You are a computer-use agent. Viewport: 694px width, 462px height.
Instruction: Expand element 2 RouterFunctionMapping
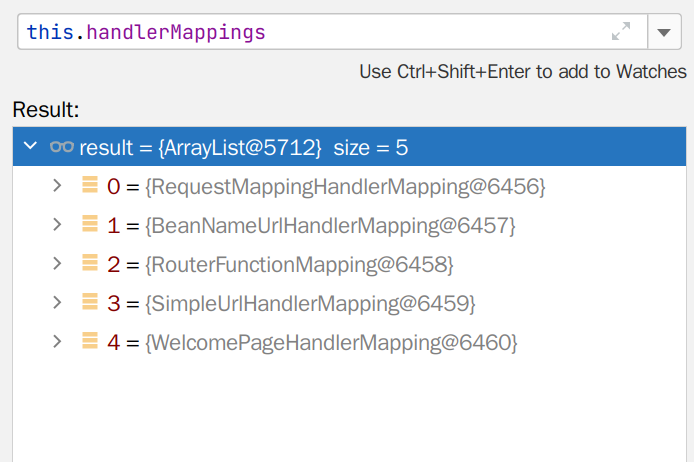(57, 263)
